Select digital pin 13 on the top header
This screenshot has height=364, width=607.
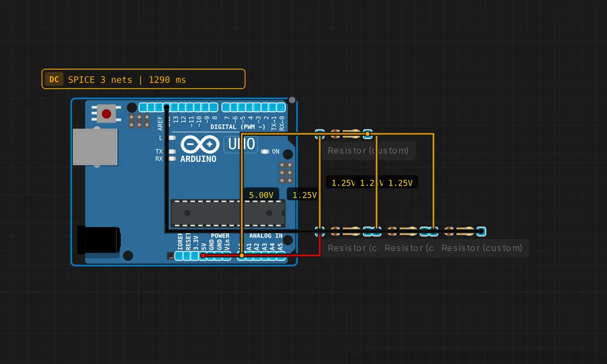click(175, 107)
